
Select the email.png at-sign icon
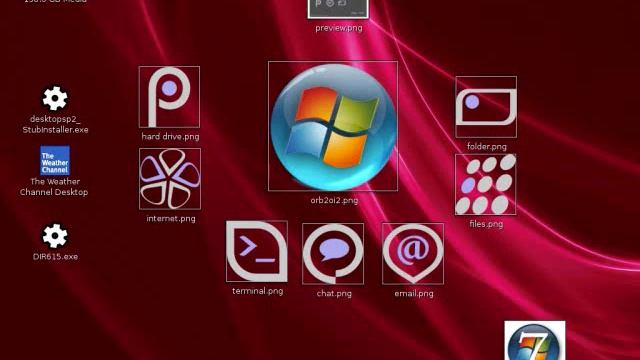[x=413, y=253]
